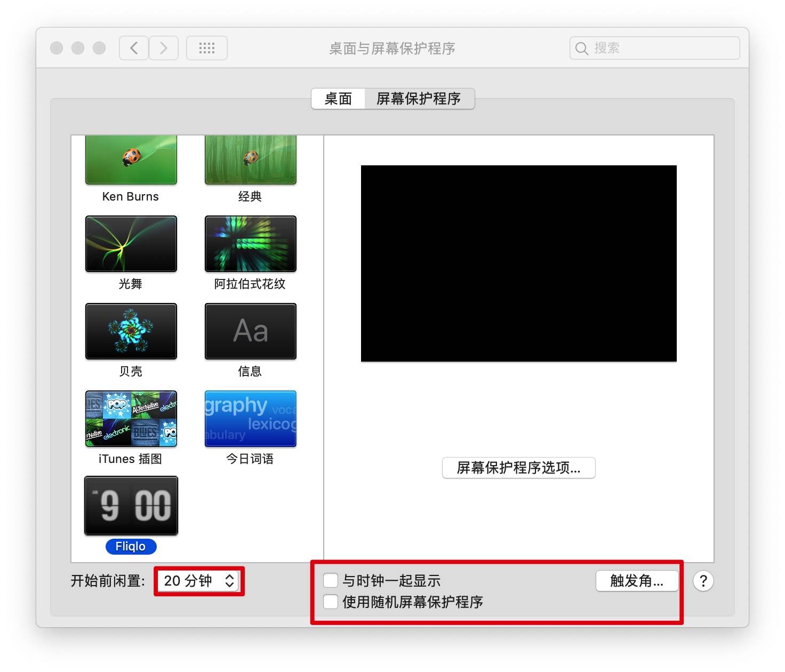785x672 pixels.
Task: Choose the 信息 screen saver
Action: [250, 331]
